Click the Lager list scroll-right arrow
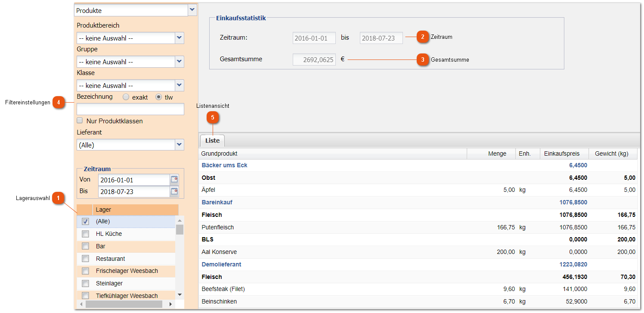The image size is (644, 313). click(x=170, y=304)
